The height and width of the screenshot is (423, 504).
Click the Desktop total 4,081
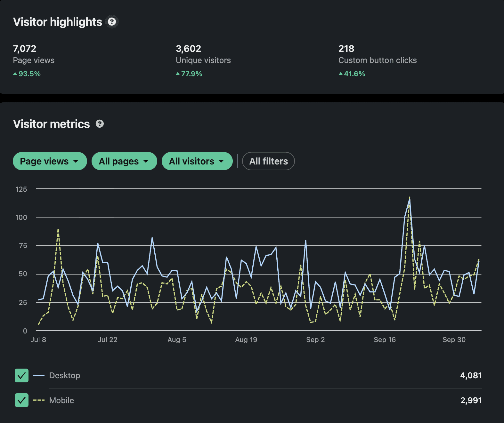coord(471,375)
